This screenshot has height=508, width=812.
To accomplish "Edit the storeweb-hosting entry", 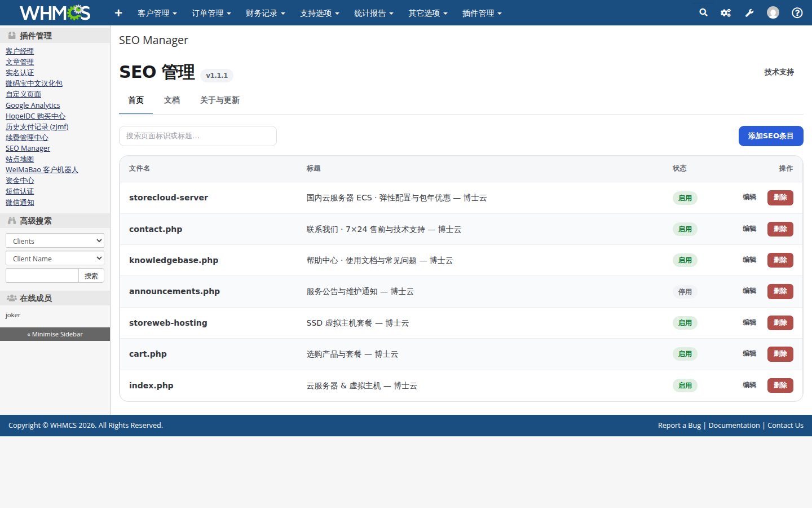I will pos(749,322).
